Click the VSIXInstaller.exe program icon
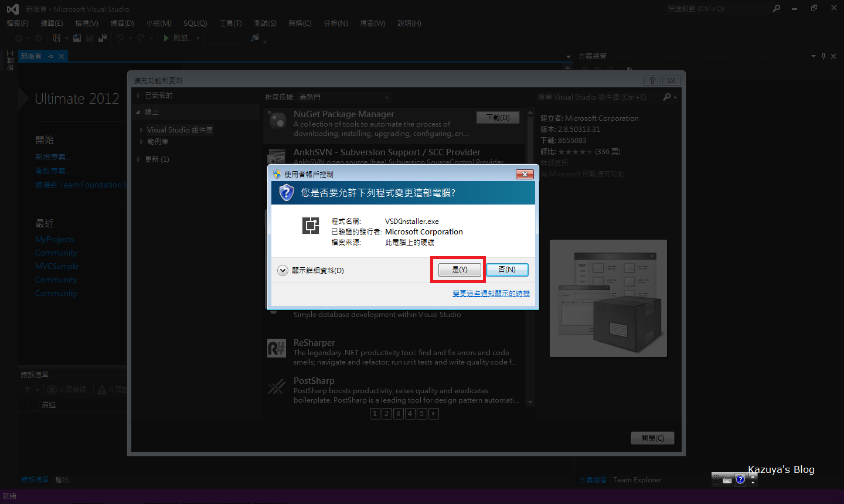The width and height of the screenshot is (844, 504). point(311,225)
